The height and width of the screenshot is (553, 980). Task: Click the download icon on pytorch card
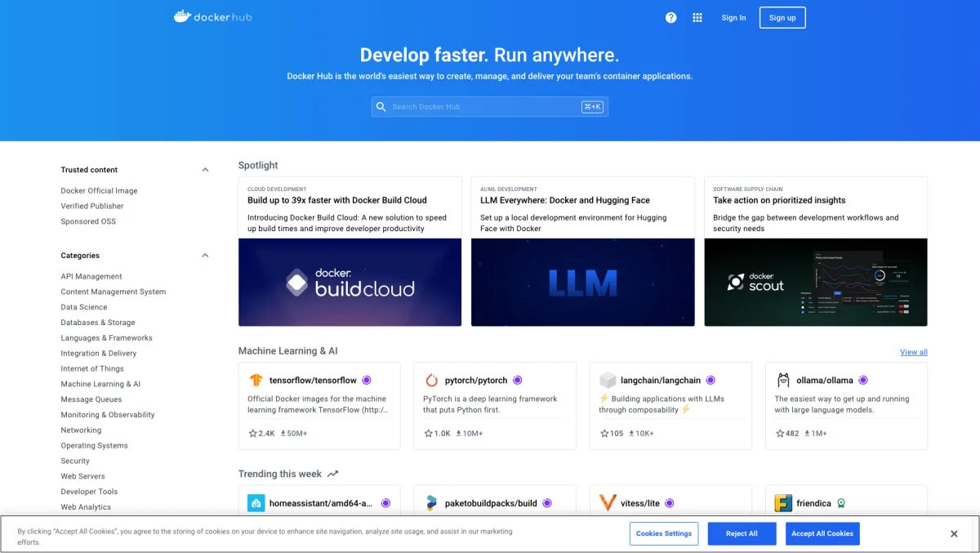click(458, 434)
